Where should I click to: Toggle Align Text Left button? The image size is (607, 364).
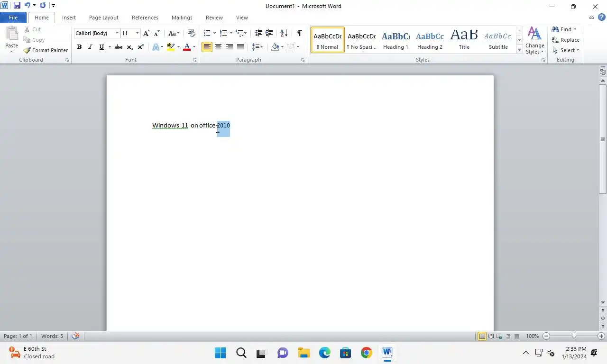(x=207, y=47)
